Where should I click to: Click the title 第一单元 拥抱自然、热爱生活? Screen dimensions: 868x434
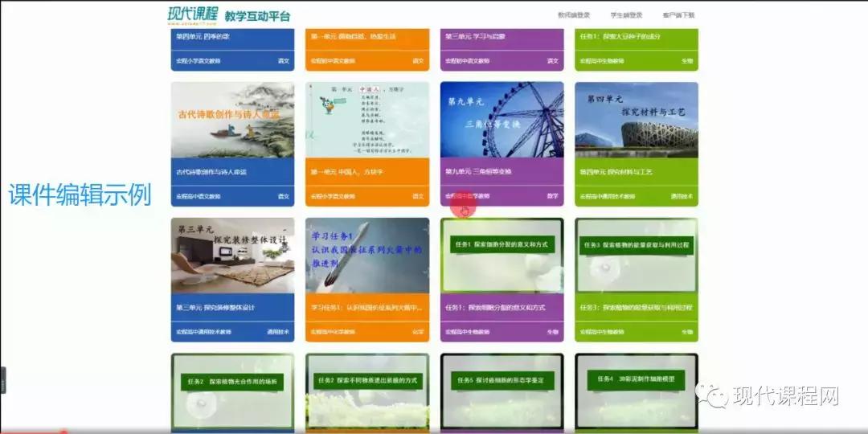[x=353, y=36]
